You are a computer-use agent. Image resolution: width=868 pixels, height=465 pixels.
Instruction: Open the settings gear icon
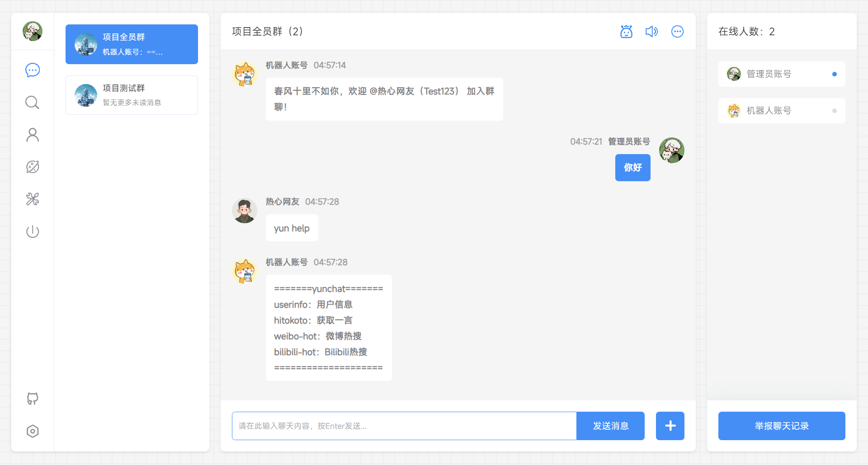(32, 432)
